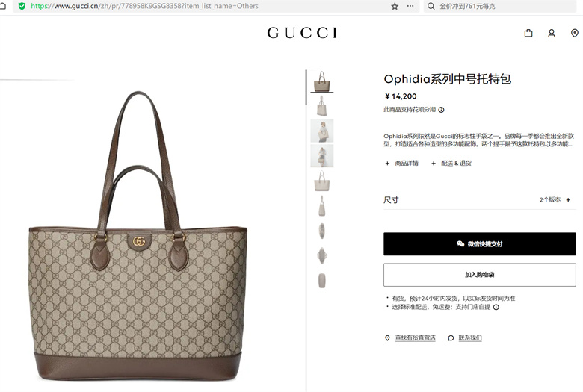Screen dimensions: 583x392
Task: Click the search magnifier icon in browser
Action: point(431,6)
